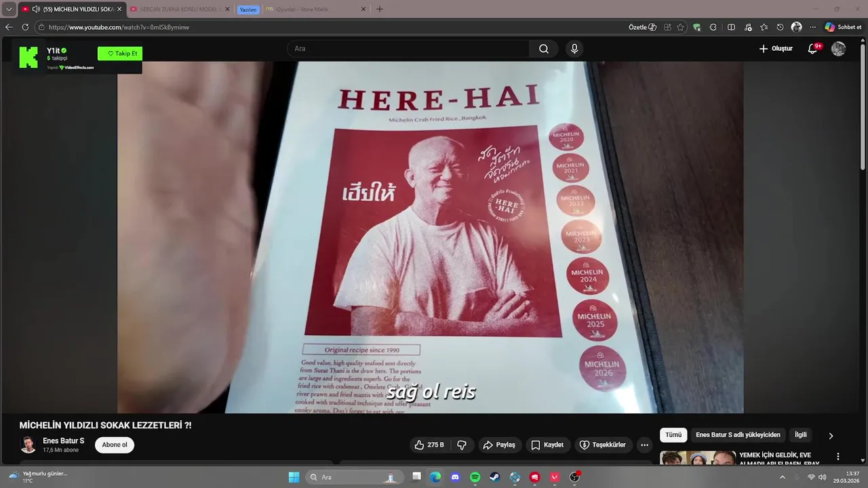Open Spotify from the taskbar

pyautogui.click(x=475, y=477)
